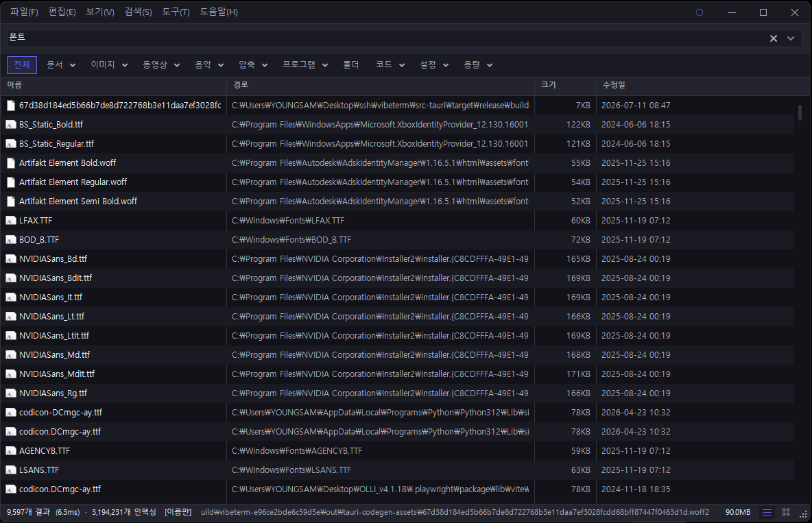Click 9,597개 결과 count in status bar
The image size is (812, 523).
pyautogui.click(x=28, y=512)
